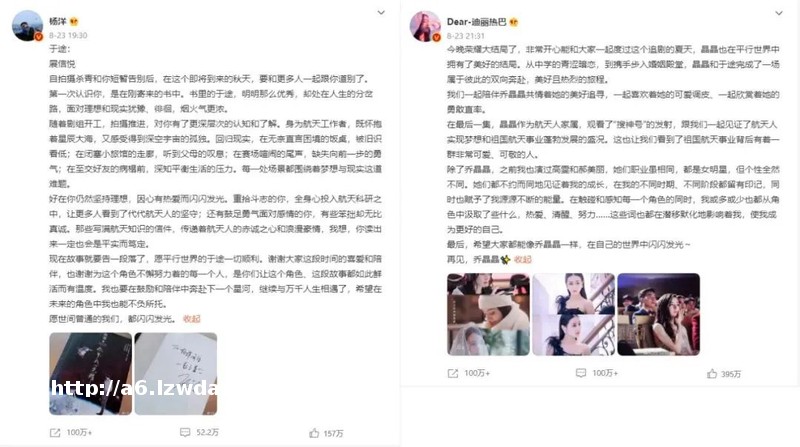
Task: Open the handwritten note photo thumbnail
Action: click(176, 374)
